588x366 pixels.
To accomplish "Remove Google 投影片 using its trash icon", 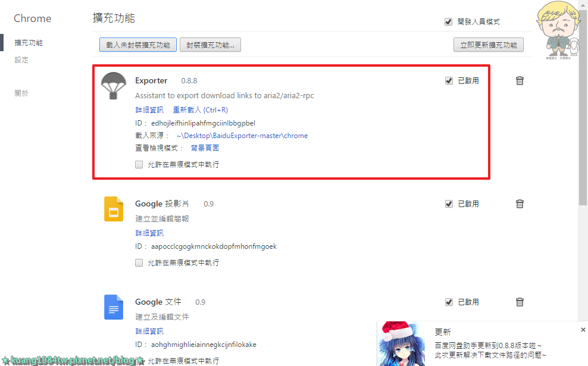I will 520,204.
